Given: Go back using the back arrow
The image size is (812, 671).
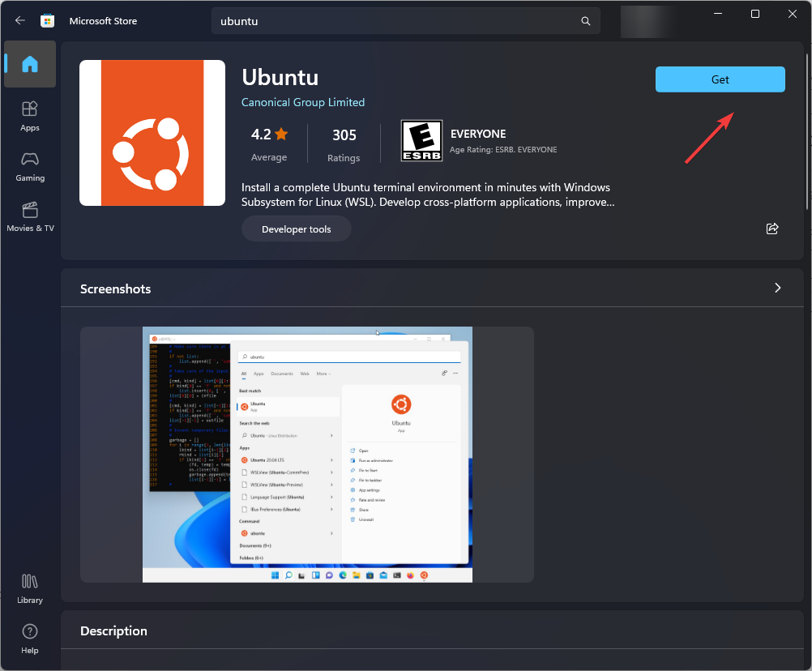Looking at the screenshot, I should [20, 21].
